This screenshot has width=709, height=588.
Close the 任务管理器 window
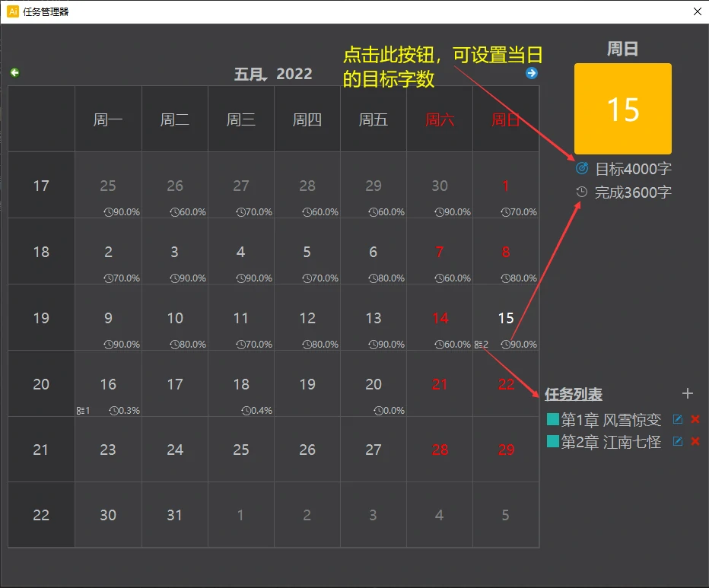coord(698,11)
